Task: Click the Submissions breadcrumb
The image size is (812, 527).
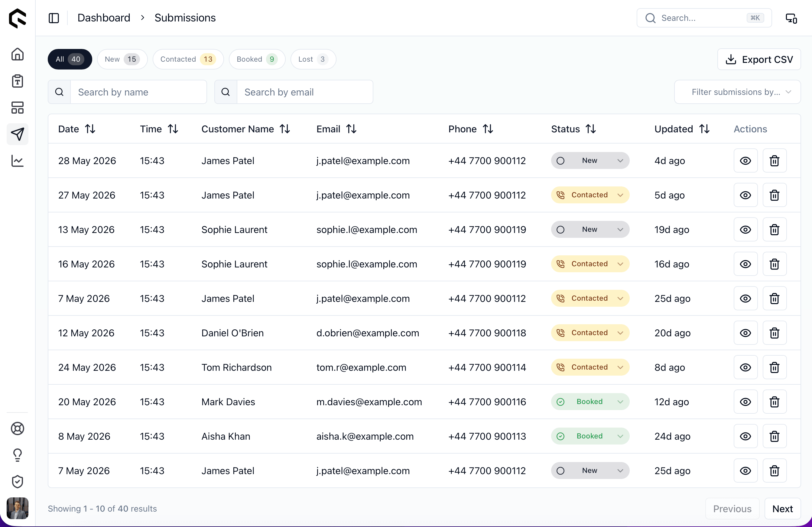Action: tap(185, 18)
